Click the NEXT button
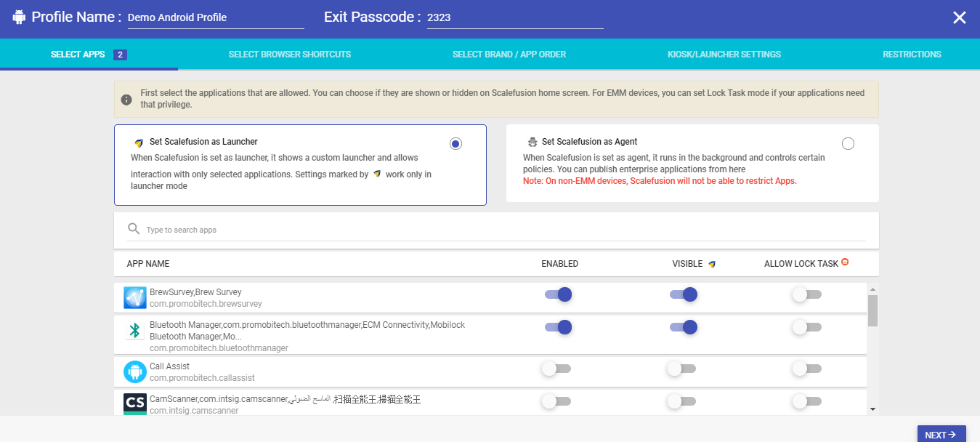 pyautogui.click(x=941, y=434)
